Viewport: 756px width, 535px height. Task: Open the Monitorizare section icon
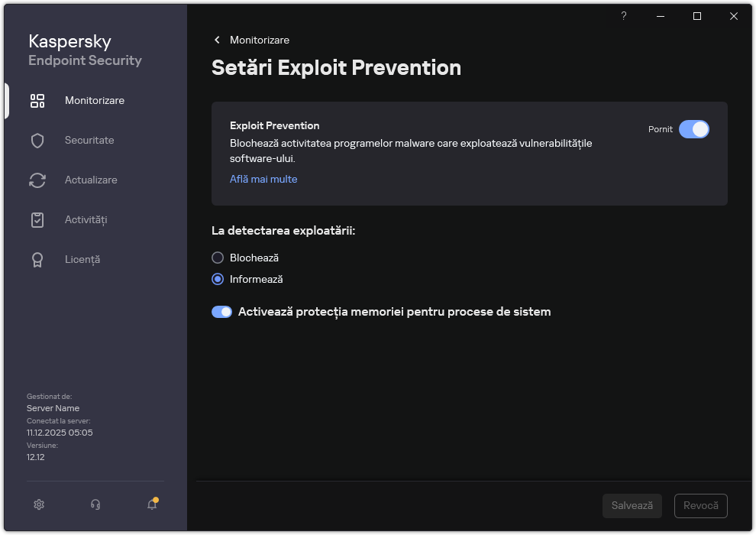pyautogui.click(x=37, y=100)
